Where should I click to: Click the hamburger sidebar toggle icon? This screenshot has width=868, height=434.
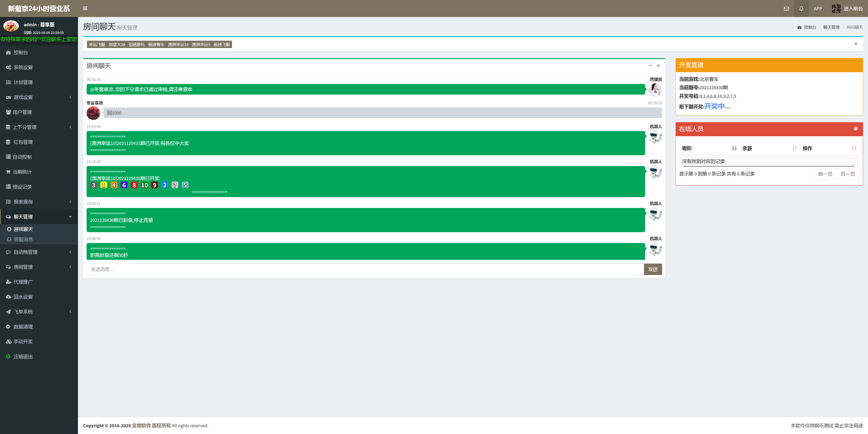pos(85,8)
